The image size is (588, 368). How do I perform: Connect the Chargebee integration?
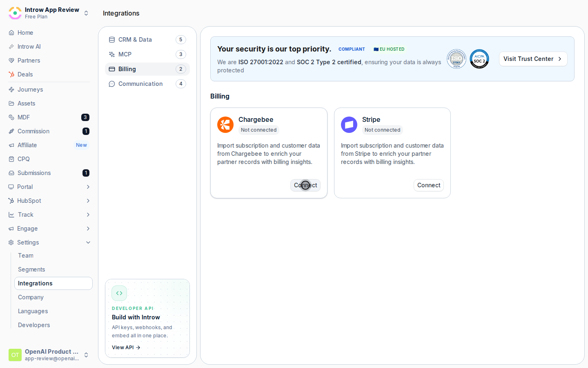pyautogui.click(x=305, y=185)
